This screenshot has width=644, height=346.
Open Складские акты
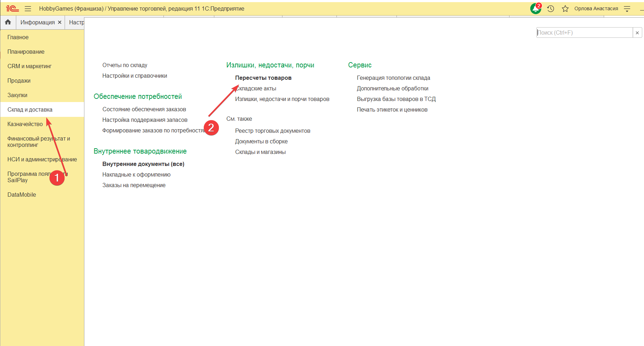(x=256, y=88)
